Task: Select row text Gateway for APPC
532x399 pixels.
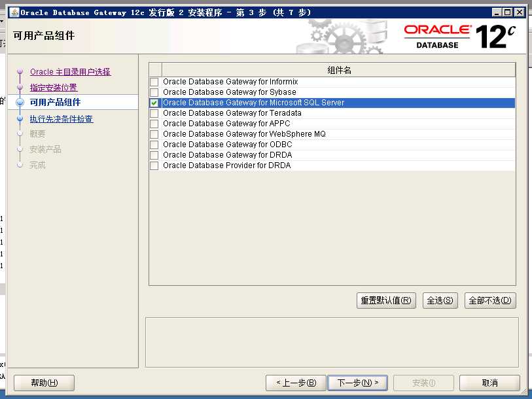Action: 226,124
